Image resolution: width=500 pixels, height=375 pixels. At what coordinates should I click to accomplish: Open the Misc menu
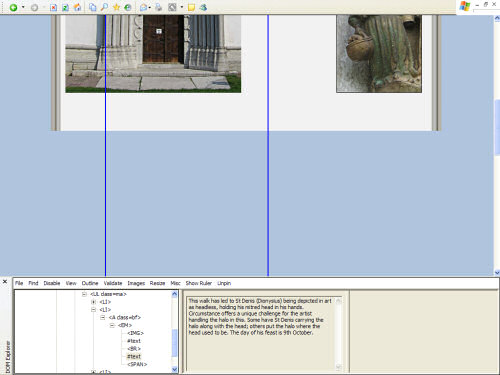click(x=175, y=283)
